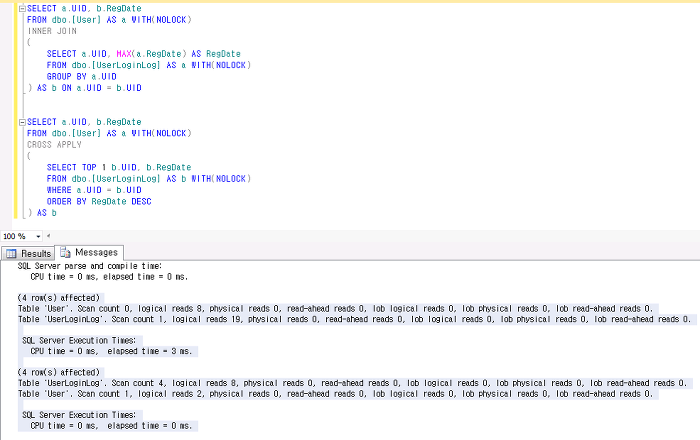Click 'elapsed time = 3 ms.' execution time line

pyautogui.click(x=111, y=351)
